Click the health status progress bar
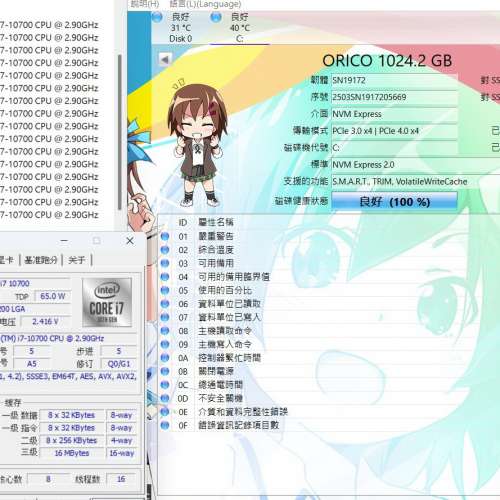 pos(394,202)
